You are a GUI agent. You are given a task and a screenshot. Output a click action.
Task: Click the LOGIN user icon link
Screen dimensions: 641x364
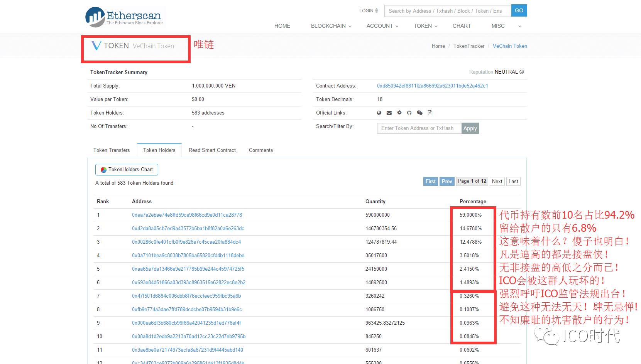click(369, 11)
